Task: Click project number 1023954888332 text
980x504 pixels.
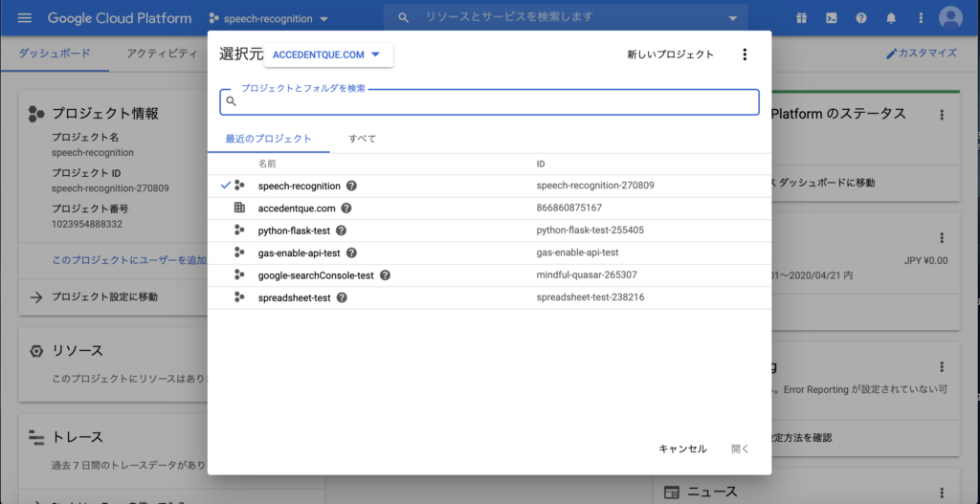Action: 87,224
